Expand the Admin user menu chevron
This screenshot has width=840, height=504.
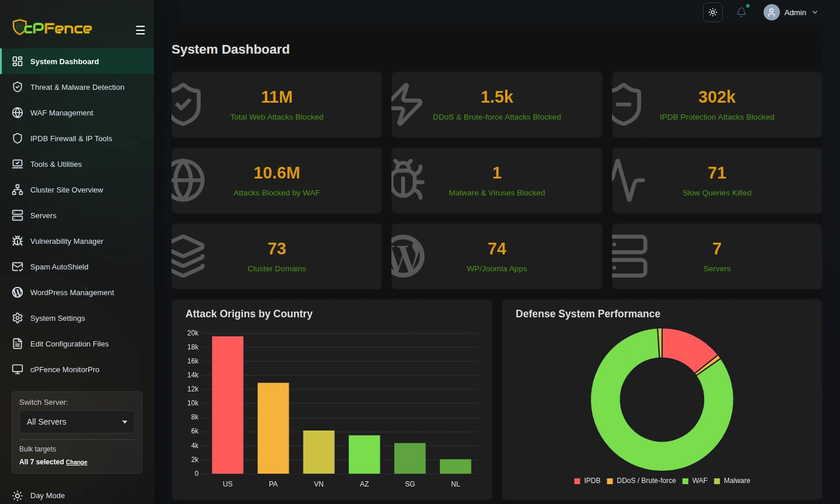click(815, 12)
